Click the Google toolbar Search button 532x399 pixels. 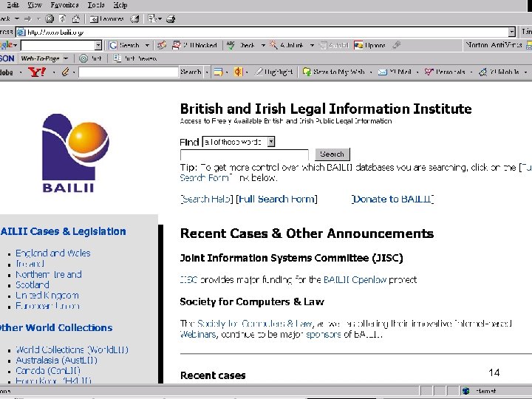[x=125, y=45]
